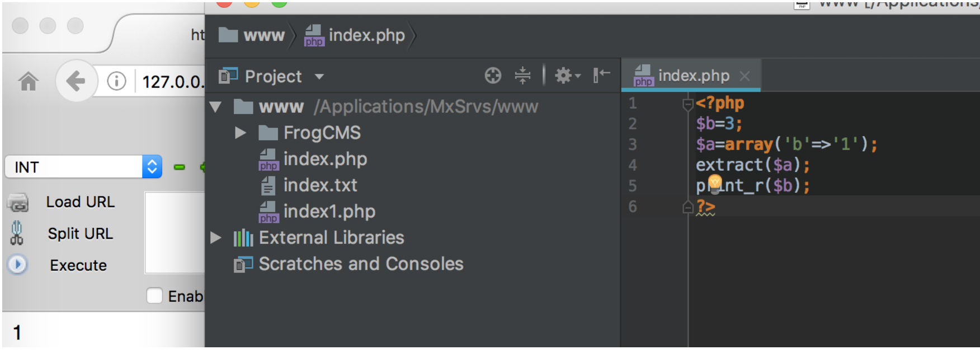980x354 pixels.
Task: Click the Enable checkbox below Execute
Action: [x=154, y=296]
